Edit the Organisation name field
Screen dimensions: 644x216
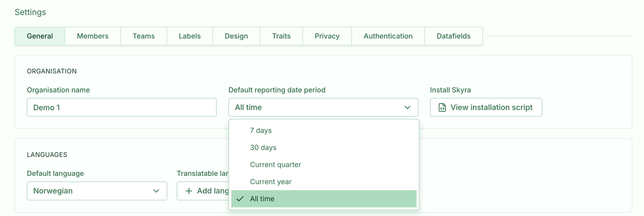[122, 107]
